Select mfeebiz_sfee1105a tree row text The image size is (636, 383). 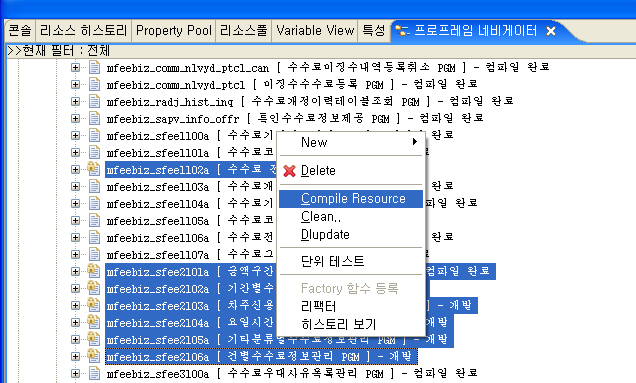click(190, 220)
